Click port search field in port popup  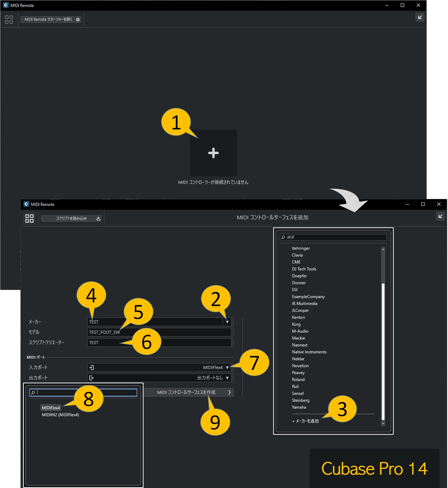(x=83, y=393)
